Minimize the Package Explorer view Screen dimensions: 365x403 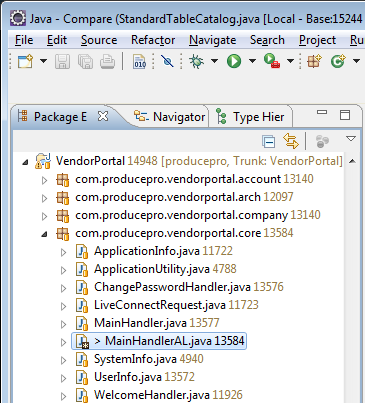point(322,113)
